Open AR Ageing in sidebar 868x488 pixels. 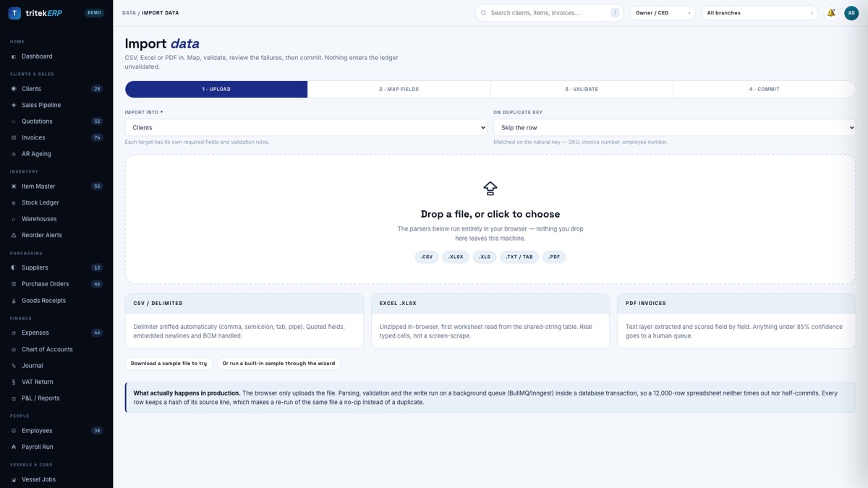tap(56, 154)
